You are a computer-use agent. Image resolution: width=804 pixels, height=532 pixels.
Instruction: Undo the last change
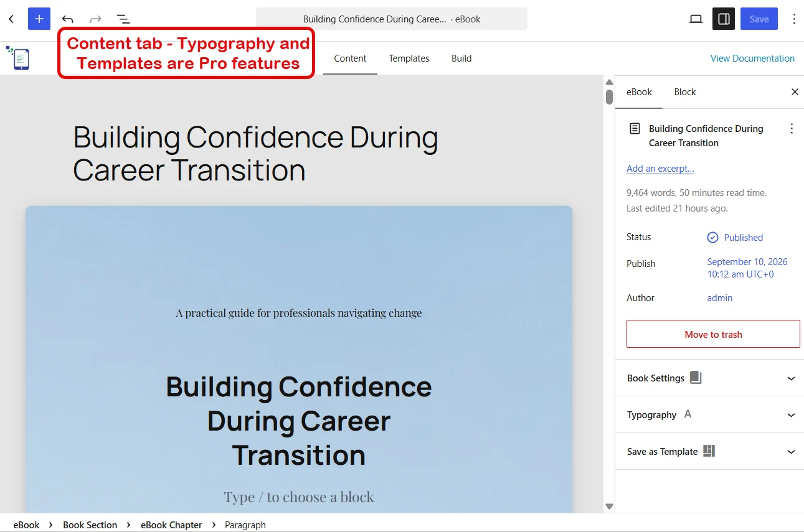tap(67, 19)
